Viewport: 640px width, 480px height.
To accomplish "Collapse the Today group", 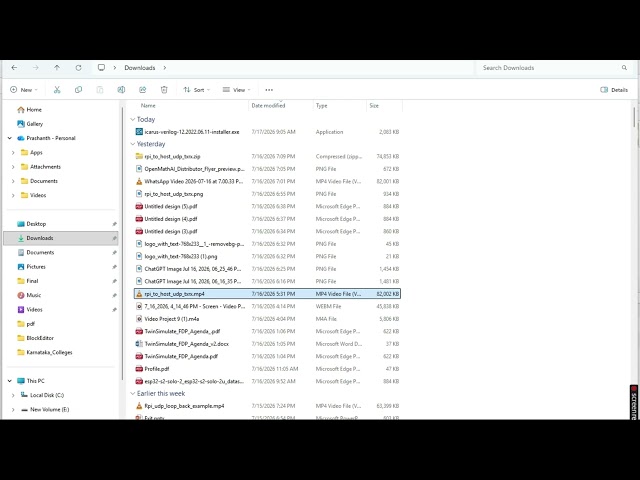I will tap(133, 119).
